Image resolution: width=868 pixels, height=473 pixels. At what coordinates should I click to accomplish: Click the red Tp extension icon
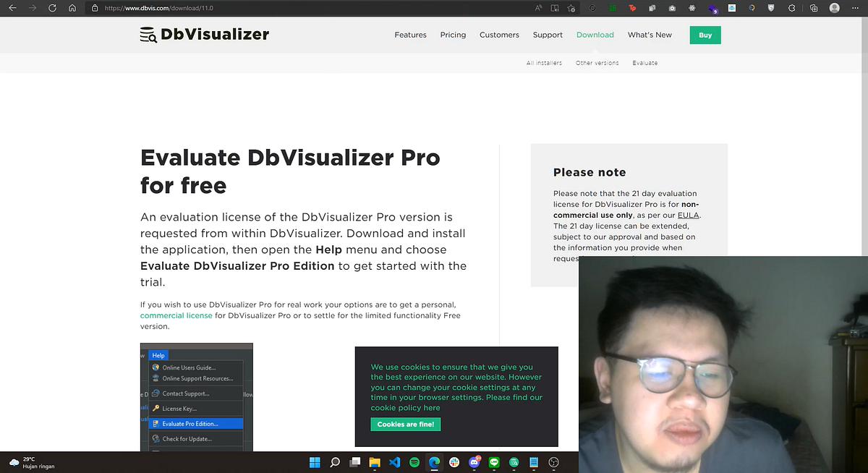click(633, 8)
